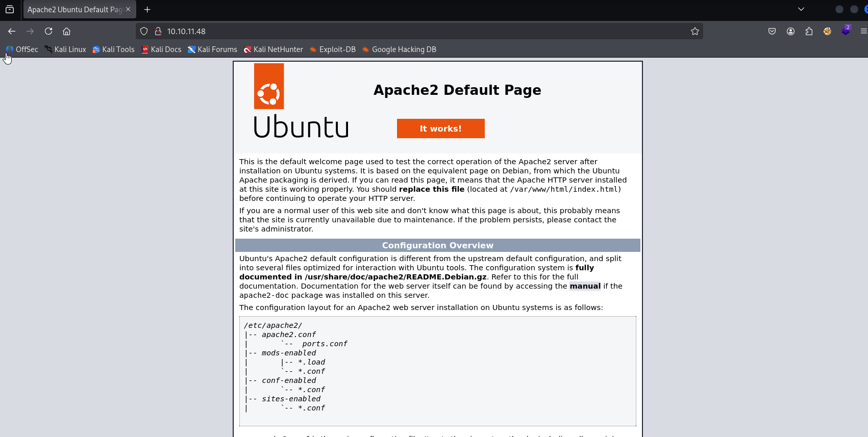
Task: Open a new tab with plus
Action: [x=147, y=9]
